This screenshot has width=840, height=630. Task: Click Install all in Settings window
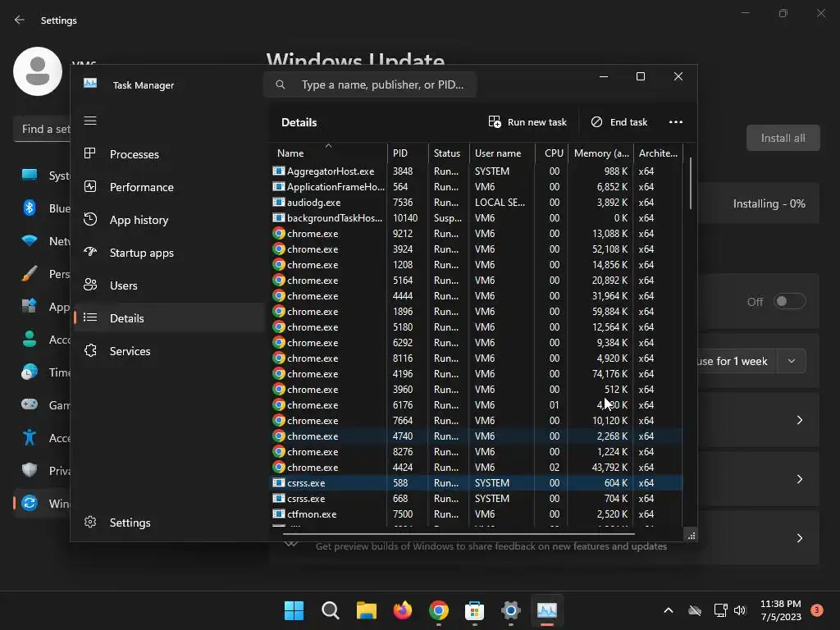point(783,138)
